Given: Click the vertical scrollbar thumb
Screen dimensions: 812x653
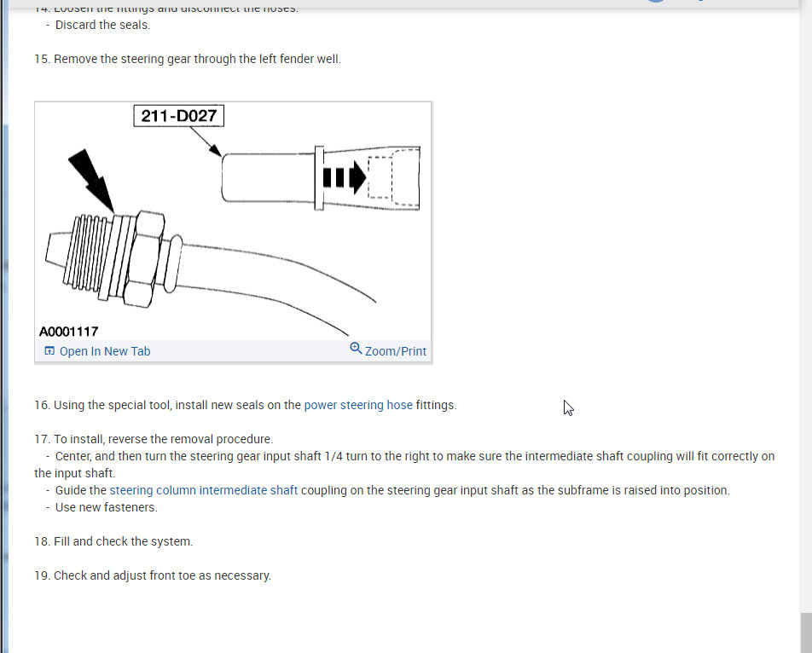Looking at the screenshot, I should [806, 633].
